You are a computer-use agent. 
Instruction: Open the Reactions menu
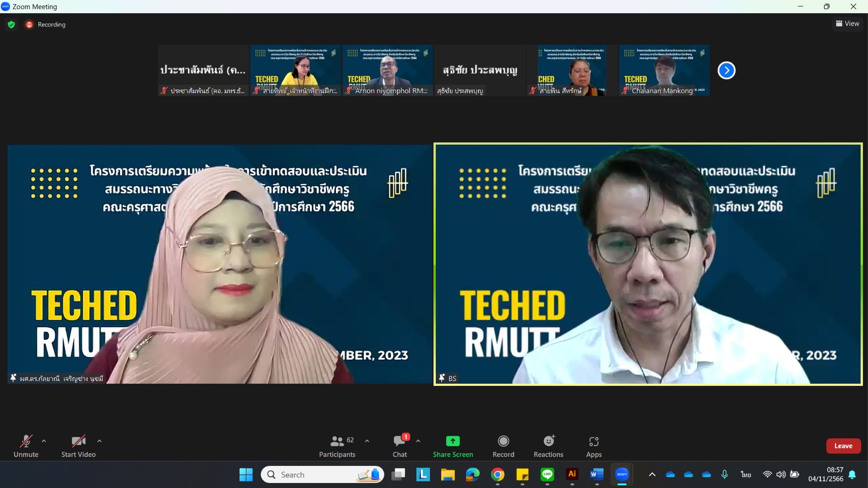click(548, 446)
